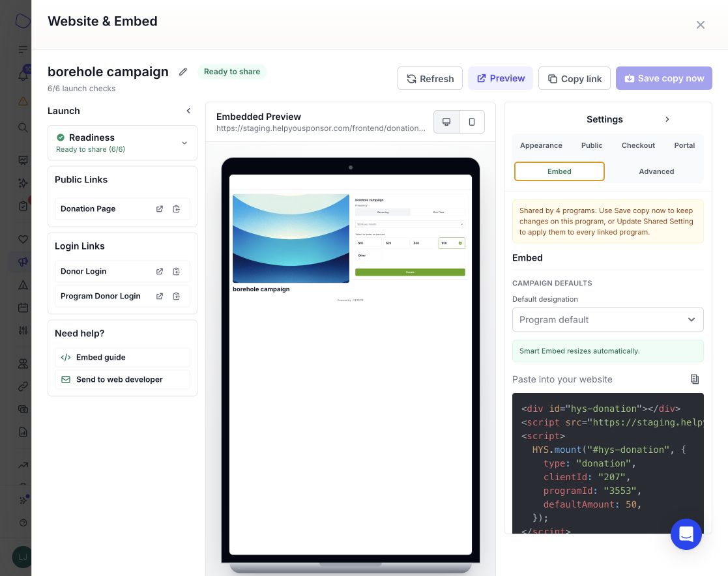Open the Preview in a new window
The height and width of the screenshot is (576, 728).
pyautogui.click(x=501, y=78)
